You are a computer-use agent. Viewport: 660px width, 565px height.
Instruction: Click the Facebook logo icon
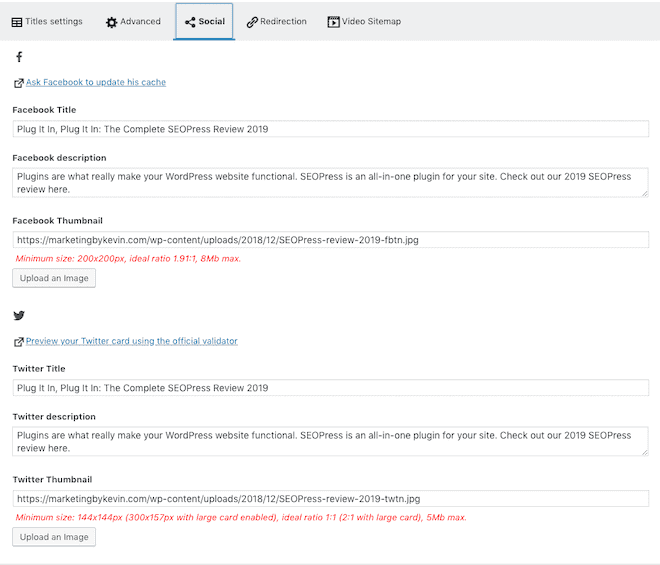(19, 57)
